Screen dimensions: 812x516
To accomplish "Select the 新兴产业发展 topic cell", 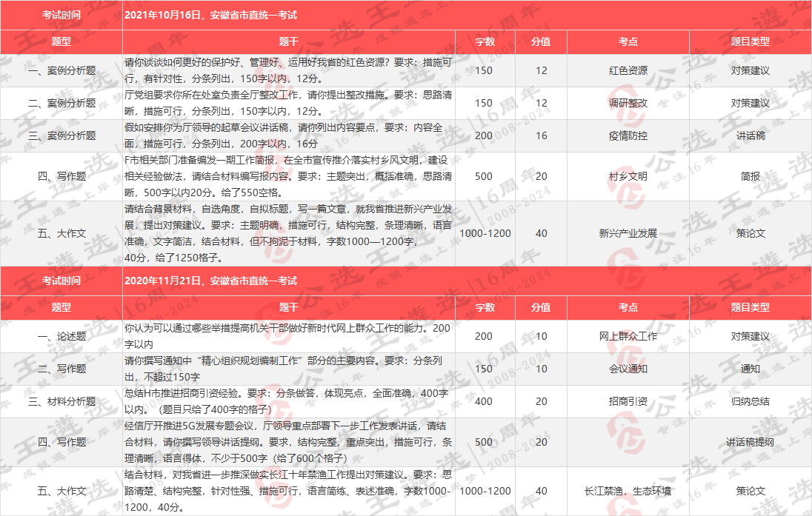I will click(x=628, y=233).
